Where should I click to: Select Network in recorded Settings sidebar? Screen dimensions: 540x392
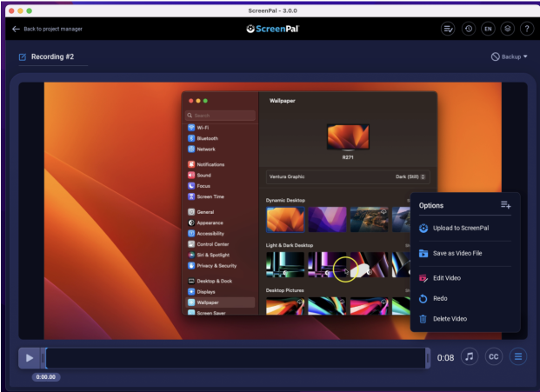(206, 149)
